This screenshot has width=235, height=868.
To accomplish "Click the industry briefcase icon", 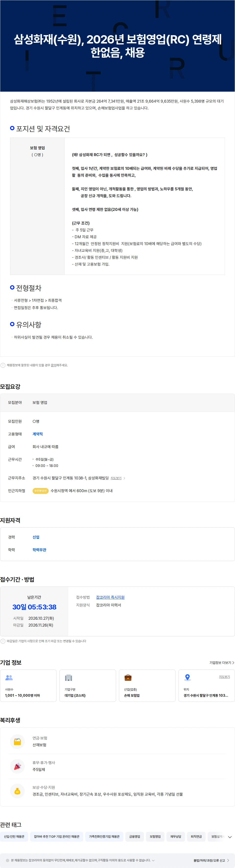I will 128,678.
